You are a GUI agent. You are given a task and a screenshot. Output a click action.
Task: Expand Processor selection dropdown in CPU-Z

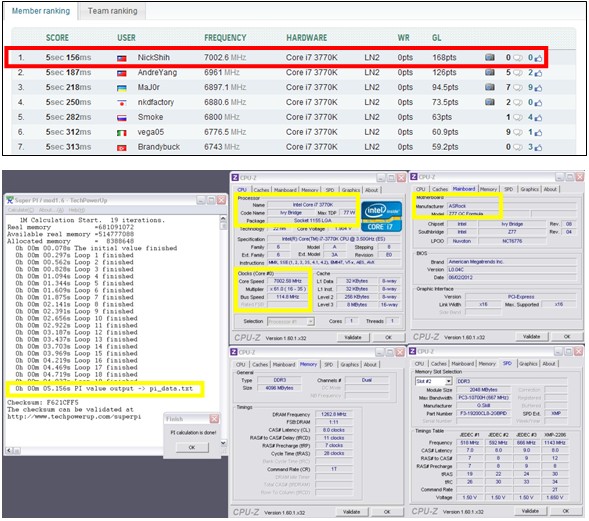tap(291, 322)
